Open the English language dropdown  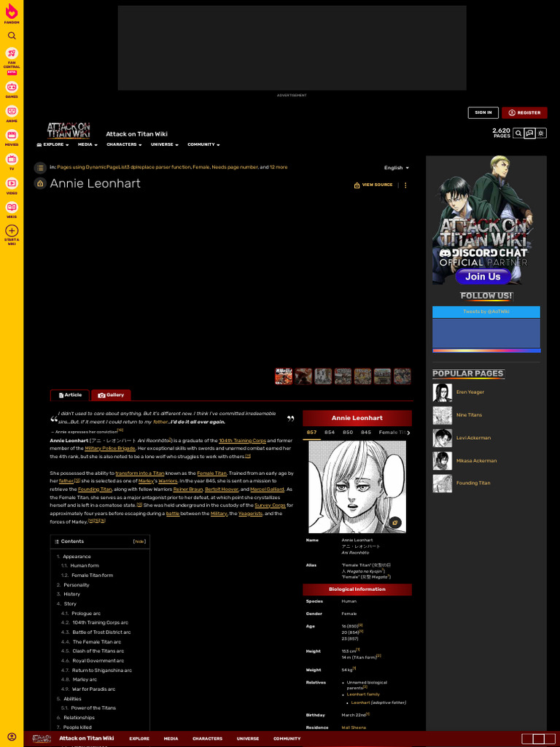(x=397, y=168)
